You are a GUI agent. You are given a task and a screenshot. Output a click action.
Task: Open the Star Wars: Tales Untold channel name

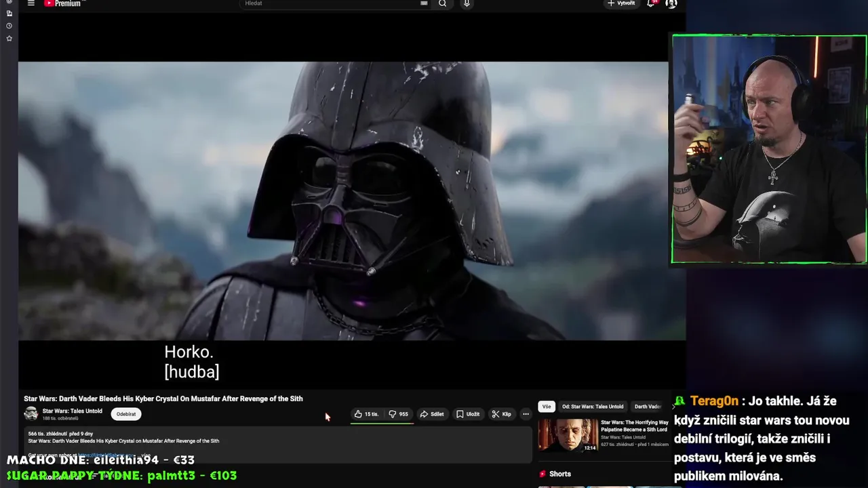click(73, 411)
